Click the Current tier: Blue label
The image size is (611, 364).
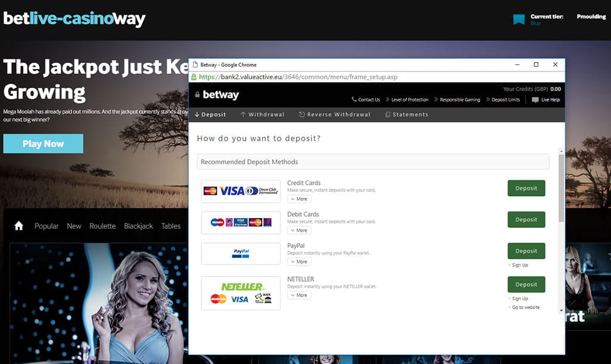pos(547,20)
